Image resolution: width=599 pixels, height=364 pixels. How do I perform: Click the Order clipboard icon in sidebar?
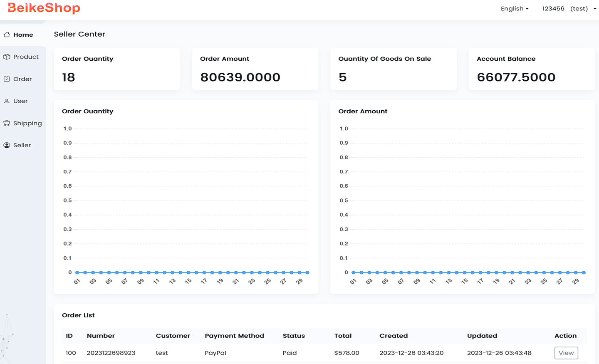tap(7, 79)
